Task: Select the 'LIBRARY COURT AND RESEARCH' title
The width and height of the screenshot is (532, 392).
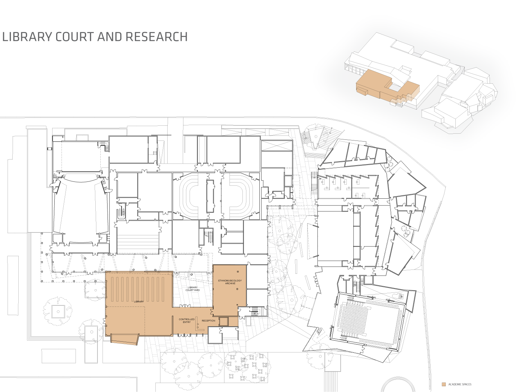Action: pos(95,37)
